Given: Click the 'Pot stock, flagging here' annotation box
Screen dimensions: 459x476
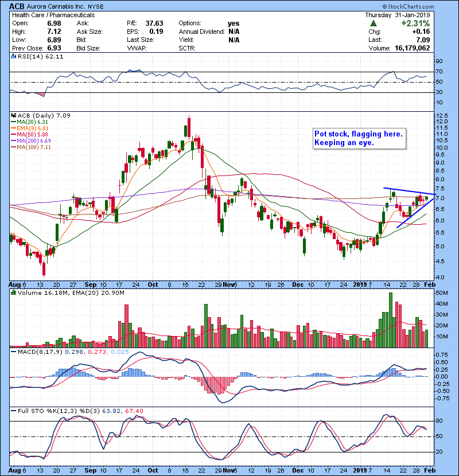Looking at the screenshot, I should (x=359, y=138).
